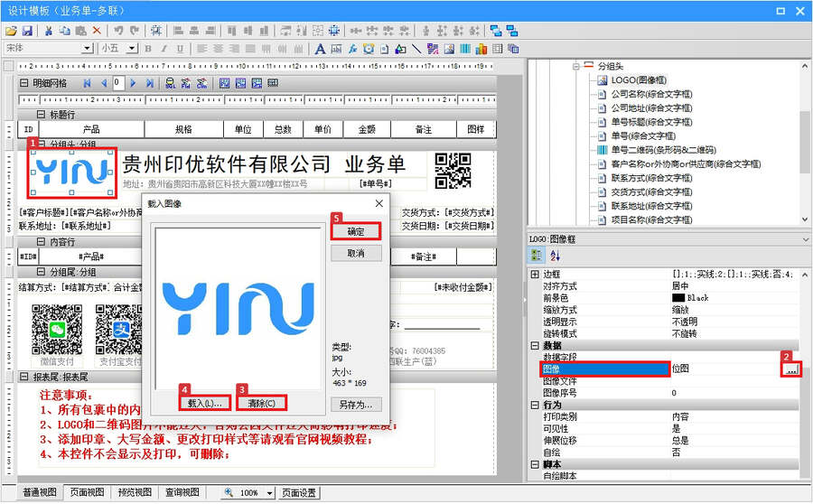Click the ... browse button for 图像 property
The image size is (813, 504).
pos(791,369)
